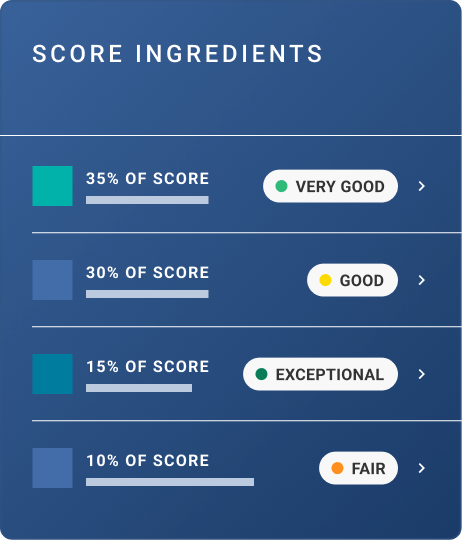
Task: Select the Fair rating pill
Action: (x=358, y=468)
